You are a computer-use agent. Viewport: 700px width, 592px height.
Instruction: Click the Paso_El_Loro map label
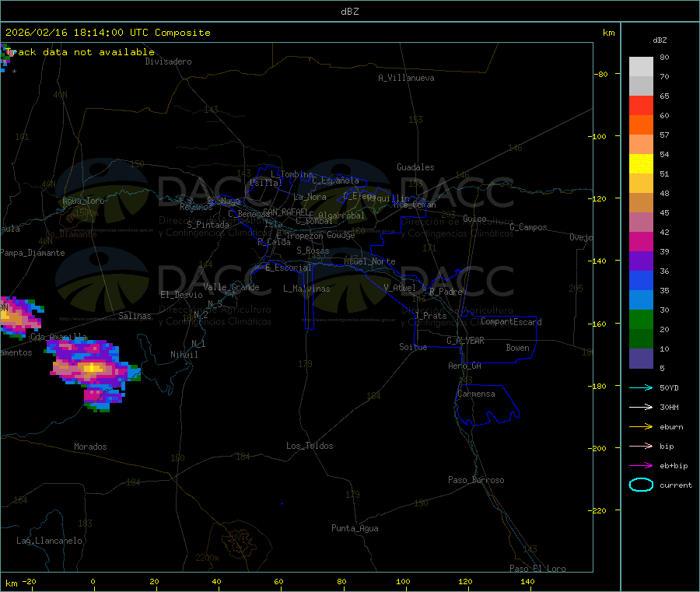coord(538,568)
